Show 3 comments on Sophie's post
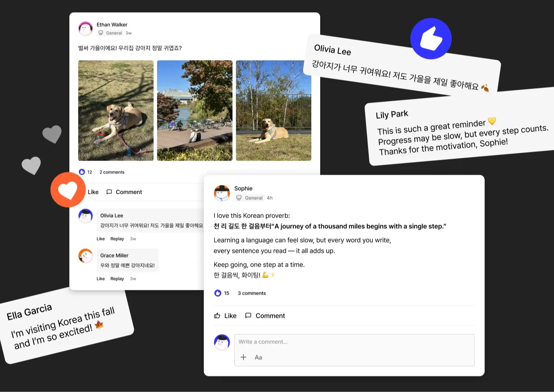The height and width of the screenshot is (392, 554). pyautogui.click(x=252, y=293)
